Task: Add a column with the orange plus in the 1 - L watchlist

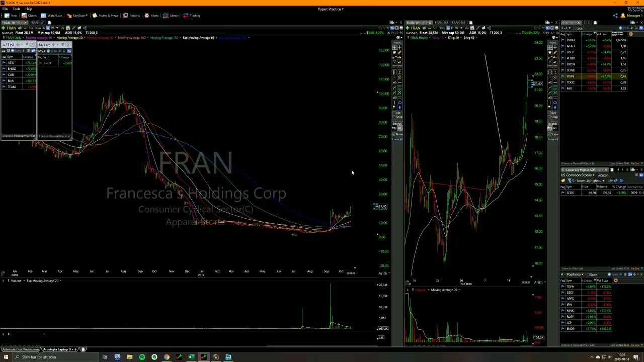Action: click(x=631, y=34)
